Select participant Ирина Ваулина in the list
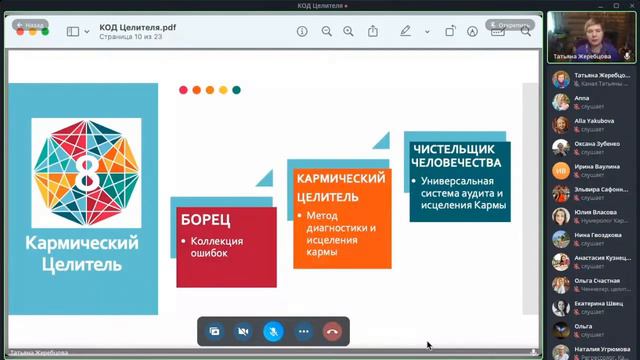The image size is (640, 360). tap(591, 171)
